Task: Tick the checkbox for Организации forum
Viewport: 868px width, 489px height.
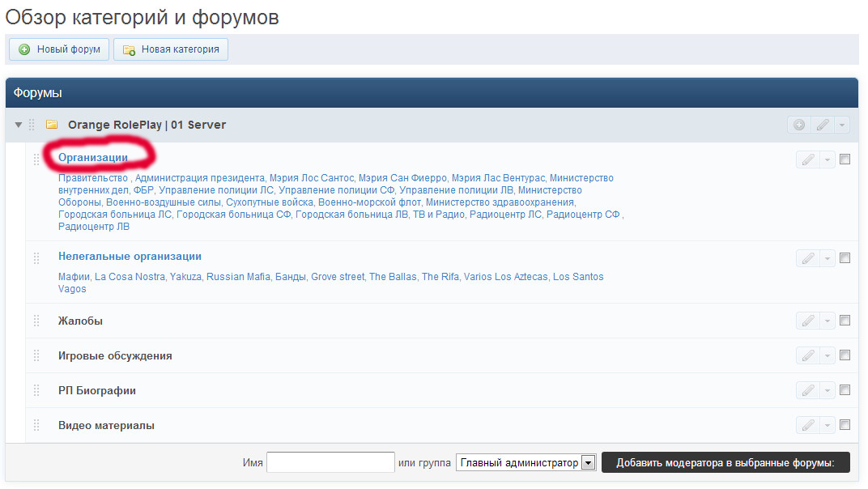Action: [x=845, y=159]
